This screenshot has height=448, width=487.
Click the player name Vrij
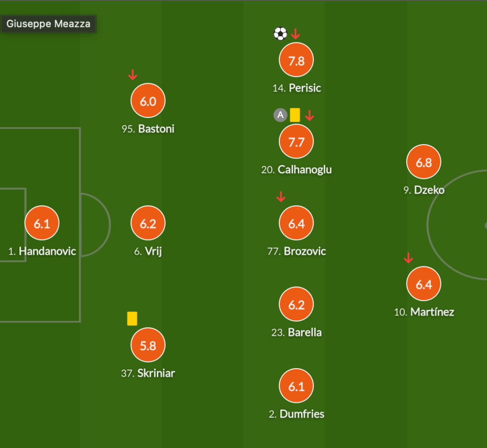(154, 251)
